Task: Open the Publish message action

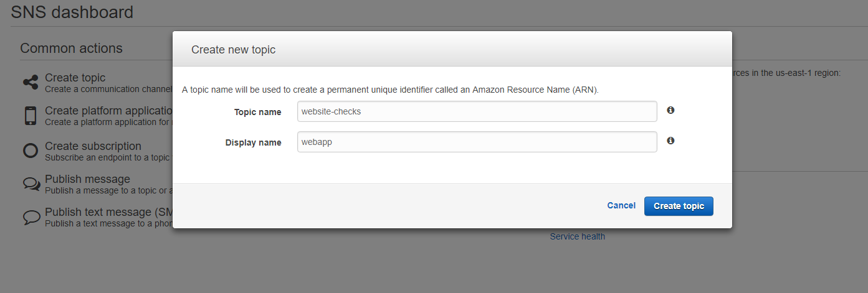Action: 87,179
